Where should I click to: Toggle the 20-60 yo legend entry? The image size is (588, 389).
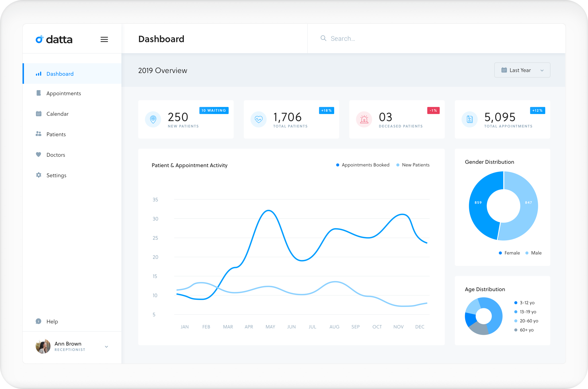click(x=526, y=321)
